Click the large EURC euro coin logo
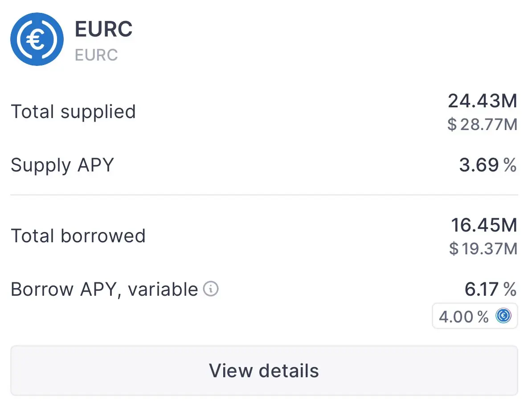 pyautogui.click(x=37, y=39)
